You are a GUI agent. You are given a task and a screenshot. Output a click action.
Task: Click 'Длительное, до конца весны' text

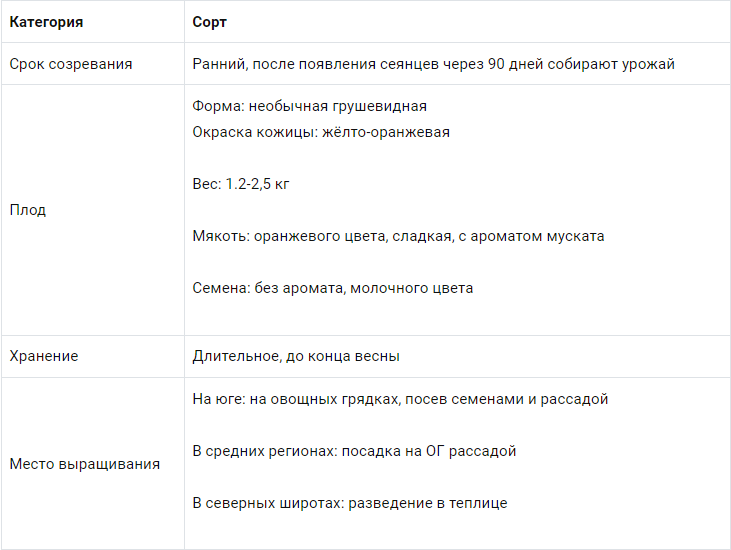[296, 356]
